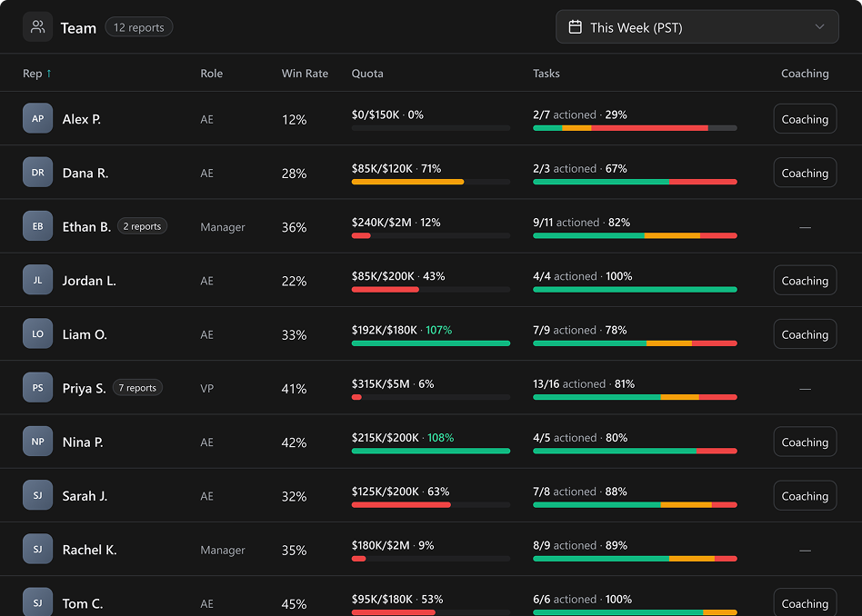The image size is (862, 616).
Task: Click Alex P.'s AP avatar
Action: coord(37,119)
